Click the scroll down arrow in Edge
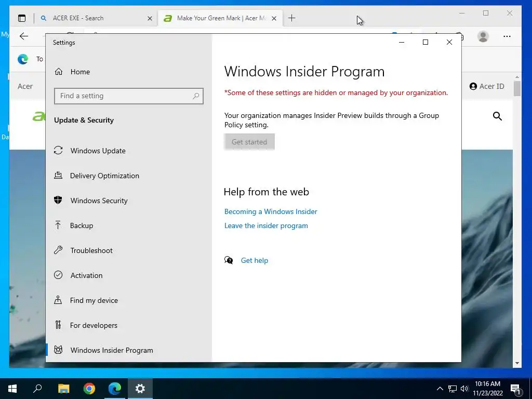 click(517, 363)
